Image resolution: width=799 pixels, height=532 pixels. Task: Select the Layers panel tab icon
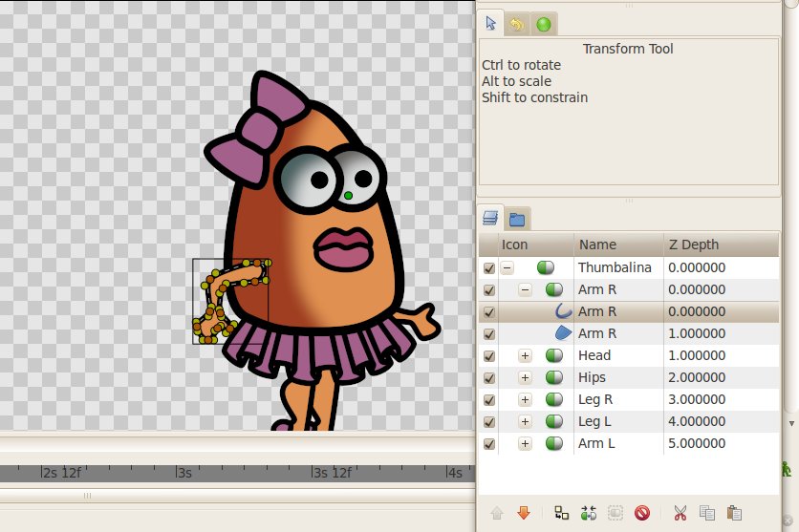pyautogui.click(x=490, y=218)
